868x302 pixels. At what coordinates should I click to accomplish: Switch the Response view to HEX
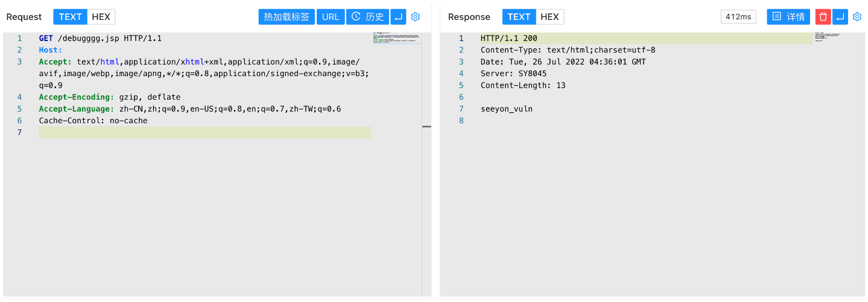(x=550, y=17)
